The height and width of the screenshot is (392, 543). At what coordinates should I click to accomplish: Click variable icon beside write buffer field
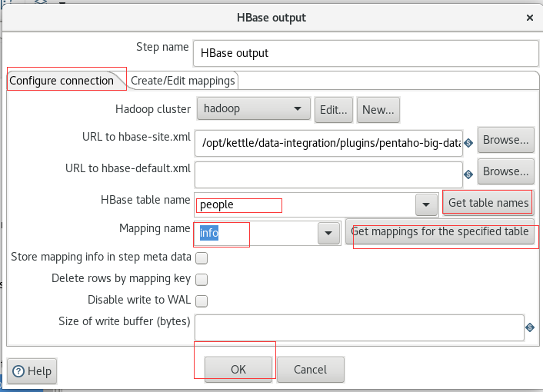[530, 327]
